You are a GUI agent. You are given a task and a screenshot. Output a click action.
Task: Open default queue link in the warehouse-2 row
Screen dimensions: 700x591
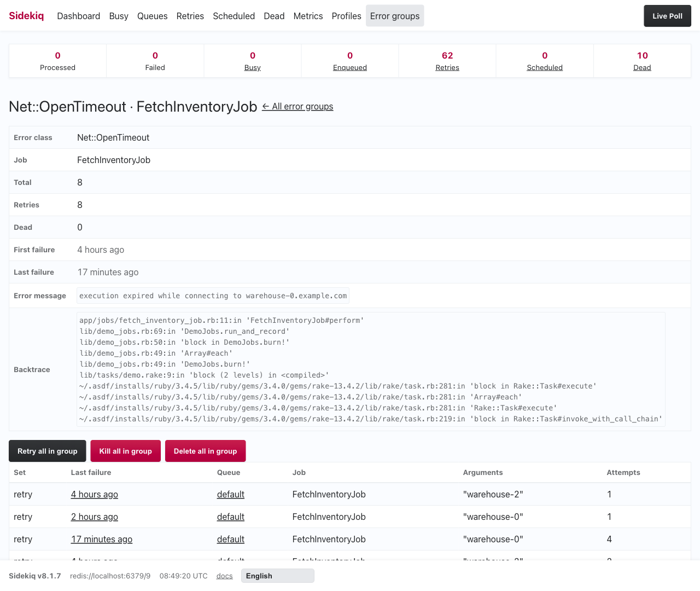(231, 494)
